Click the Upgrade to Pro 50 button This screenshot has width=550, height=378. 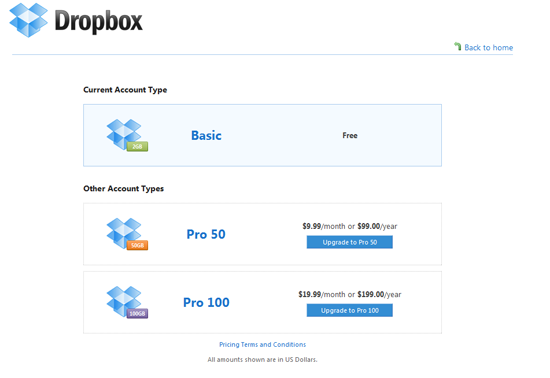coord(350,242)
